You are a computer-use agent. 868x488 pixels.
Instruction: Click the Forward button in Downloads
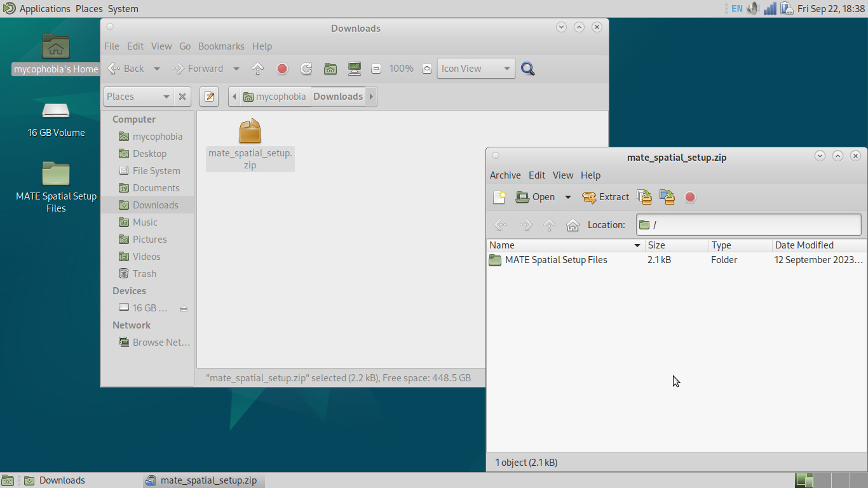(198, 69)
